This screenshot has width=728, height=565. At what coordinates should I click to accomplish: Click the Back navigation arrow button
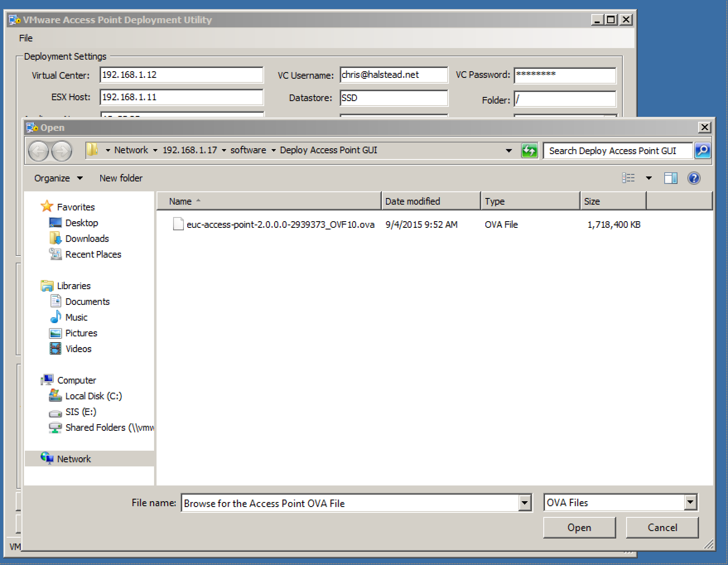[x=39, y=151]
